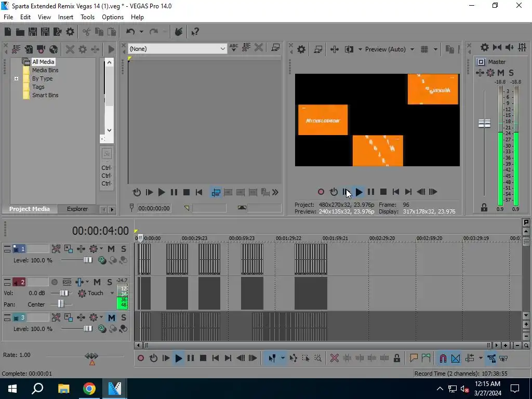Solo track 1 with S button
Viewport: 532px width, 399px height.
124,249
